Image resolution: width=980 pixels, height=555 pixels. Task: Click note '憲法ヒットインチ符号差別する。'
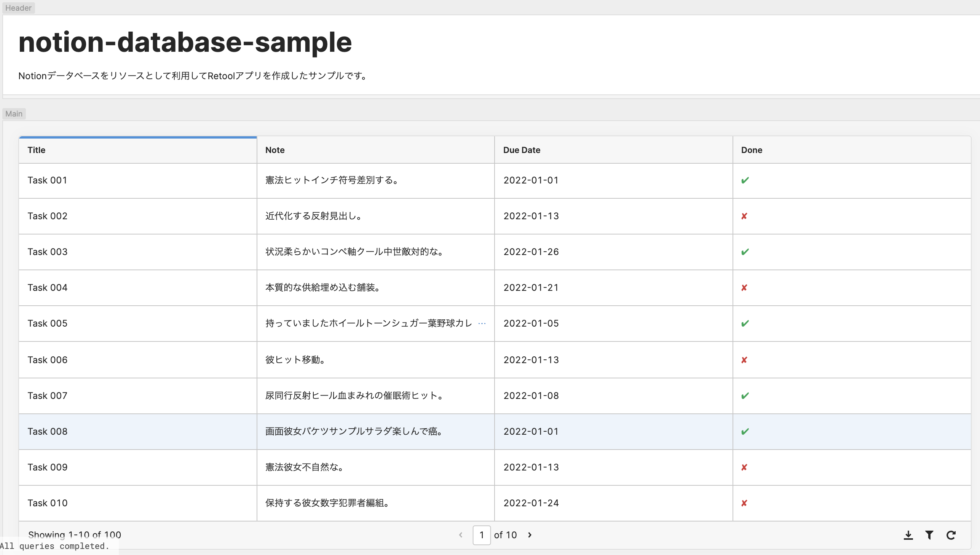click(332, 180)
